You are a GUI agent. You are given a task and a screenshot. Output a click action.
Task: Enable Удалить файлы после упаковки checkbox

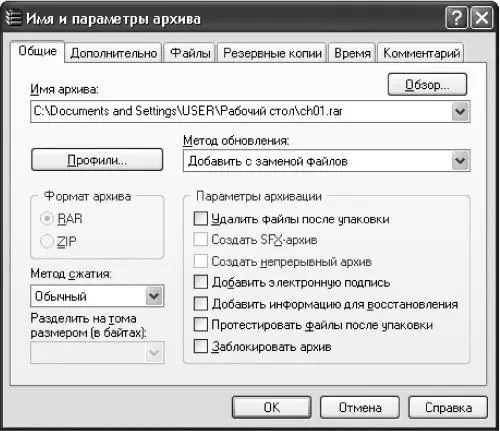coord(201,219)
